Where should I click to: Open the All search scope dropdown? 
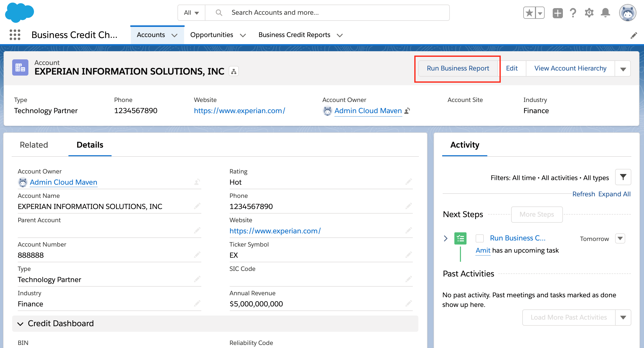[191, 12]
